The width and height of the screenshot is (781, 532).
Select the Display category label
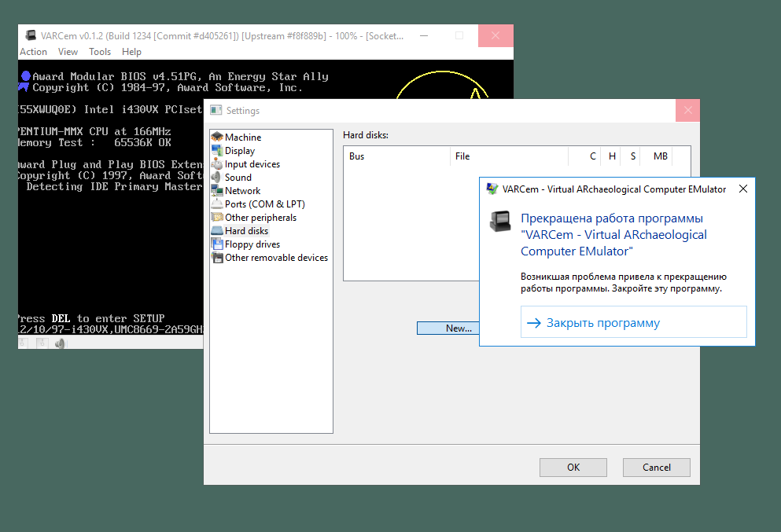tap(240, 150)
